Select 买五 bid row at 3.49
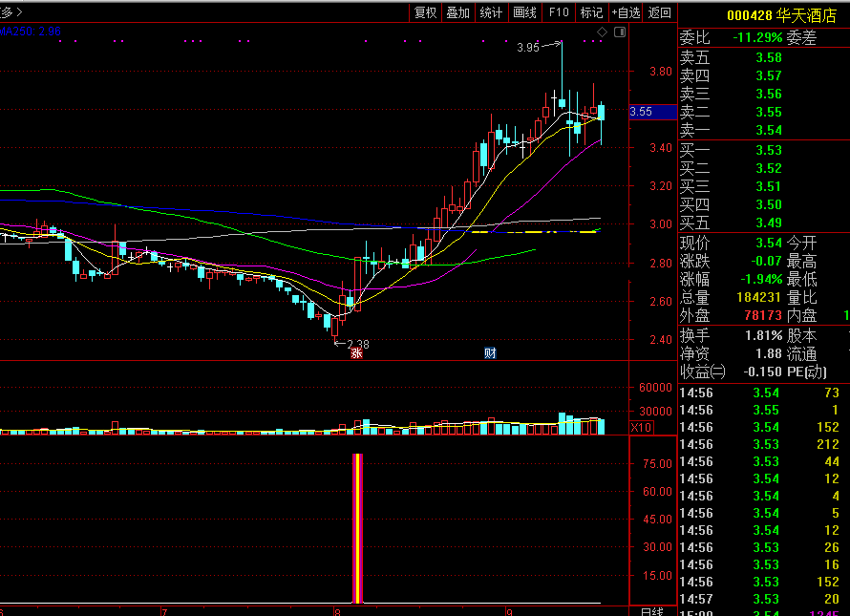This screenshot has height=616, width=850. tap(764, 223)
